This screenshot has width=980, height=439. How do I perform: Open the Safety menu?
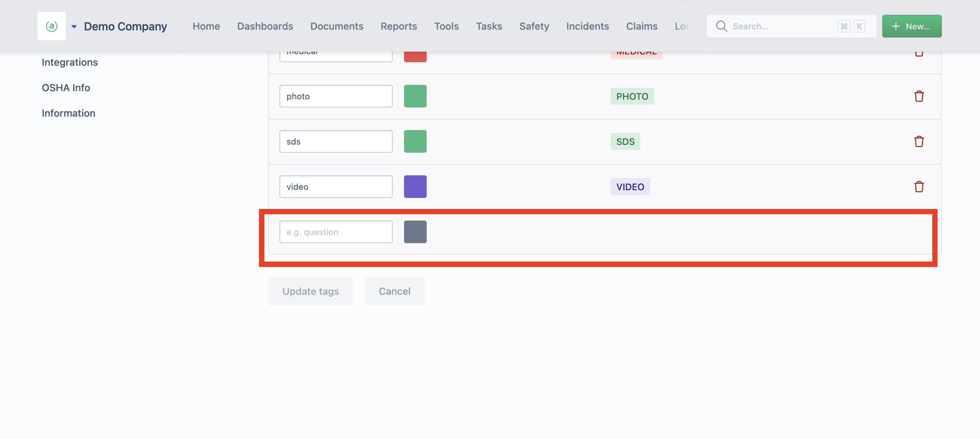pos(534,26)
